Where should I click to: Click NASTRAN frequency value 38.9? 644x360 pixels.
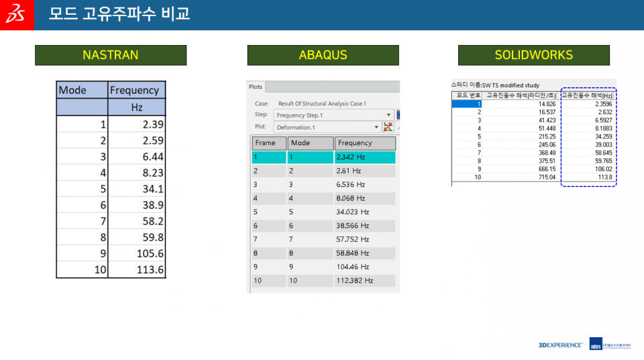[153, 205]
